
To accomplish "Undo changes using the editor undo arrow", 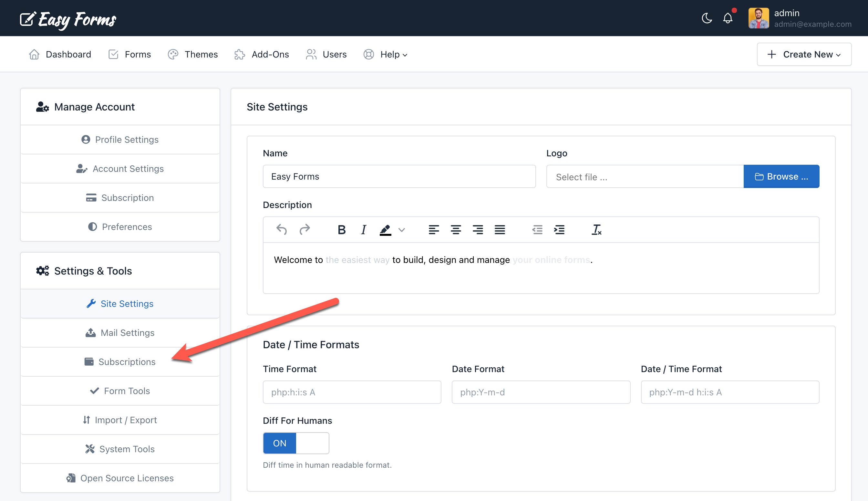I will [281, 230].
